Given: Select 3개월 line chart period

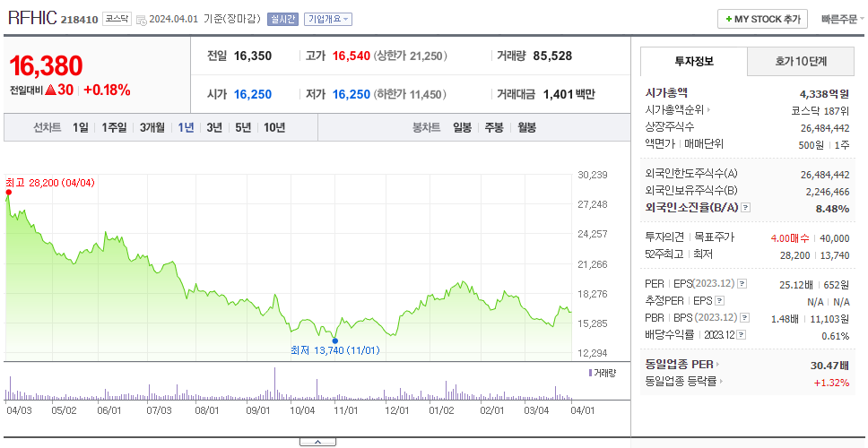Looking at the screenshot, I should click(x=152, y=128).
